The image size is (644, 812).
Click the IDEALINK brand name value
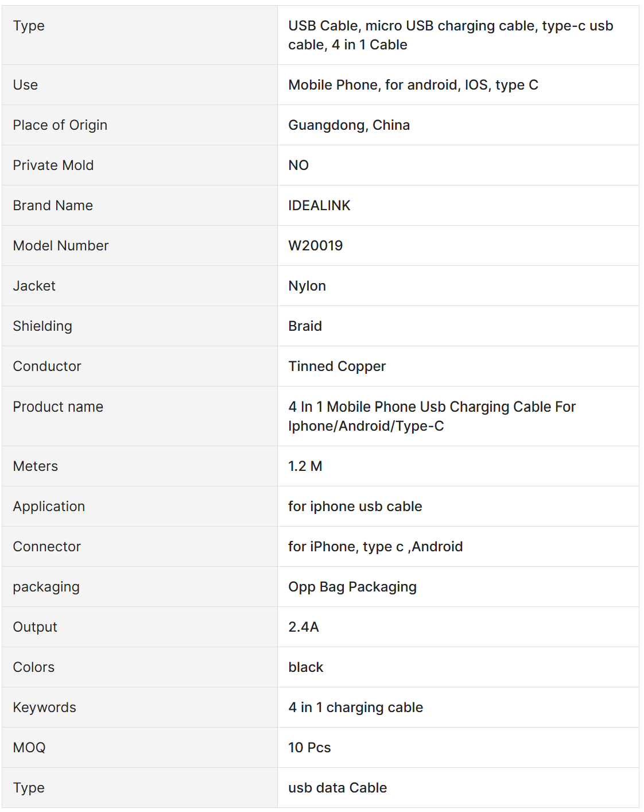[x=319, y=206]
